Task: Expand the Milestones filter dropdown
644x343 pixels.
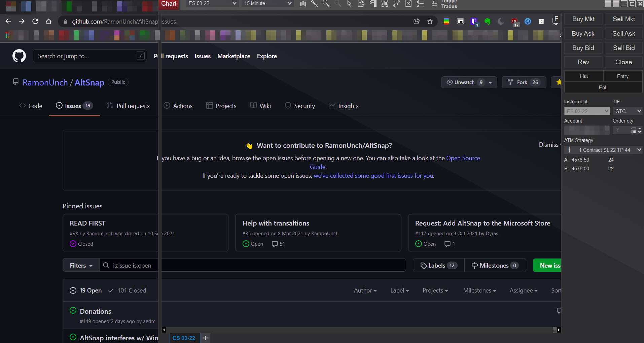Action: tap(479, 290)
